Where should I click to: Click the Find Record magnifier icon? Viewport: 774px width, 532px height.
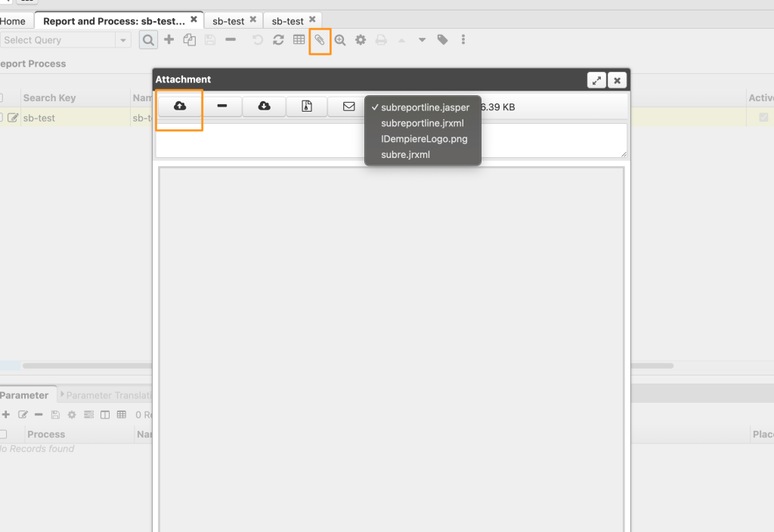148,40
